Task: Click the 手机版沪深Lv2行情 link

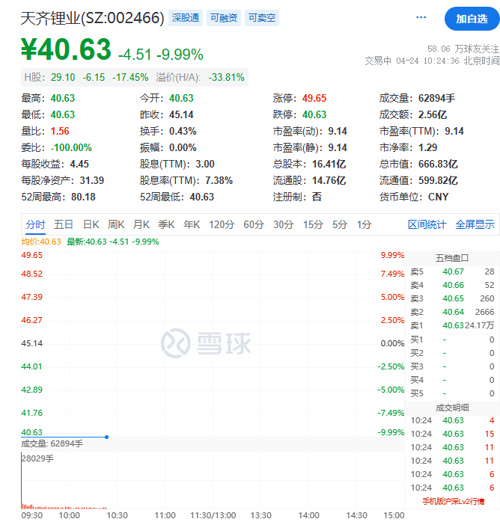Action: point(453,501)
